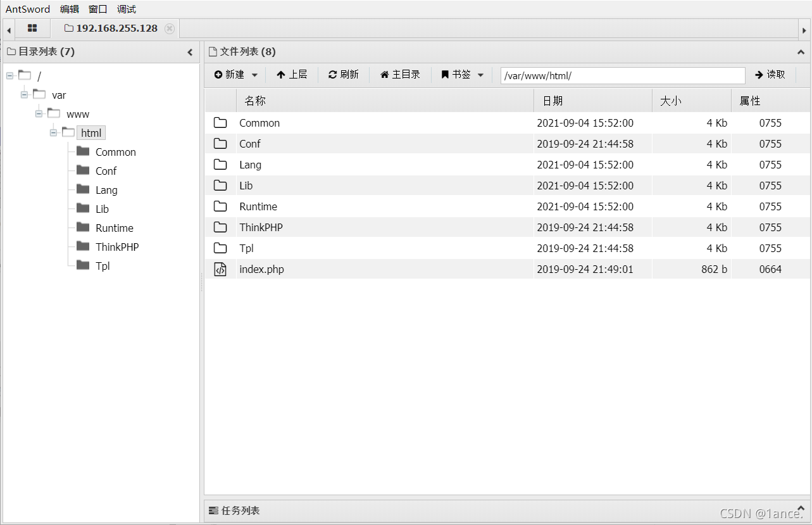The width and height of the screenshot is (812, 525).
Task: Click the Lib folder icon in the file list
Action: (220, 186)
